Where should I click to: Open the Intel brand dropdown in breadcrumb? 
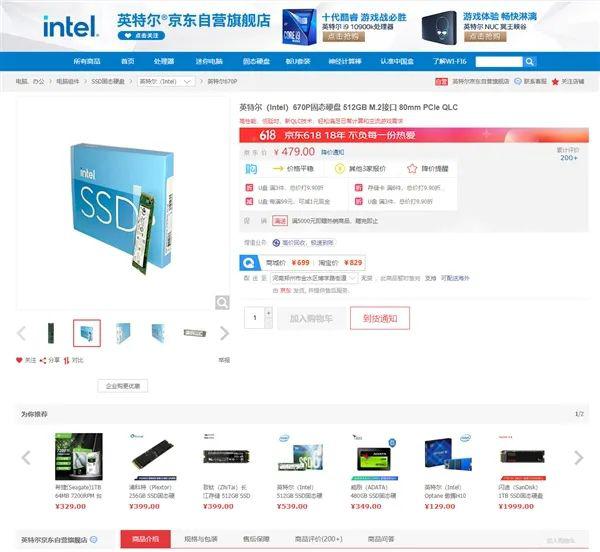pos(166,81)
